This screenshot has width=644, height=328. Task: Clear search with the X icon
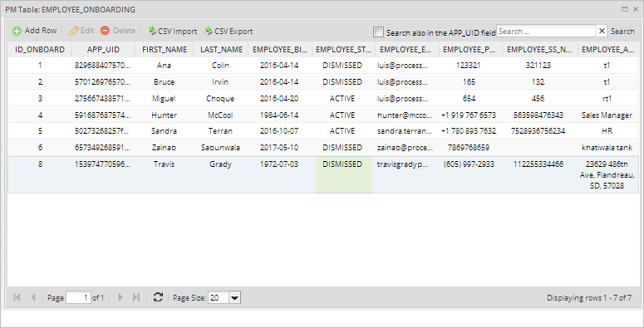[602, 31]
